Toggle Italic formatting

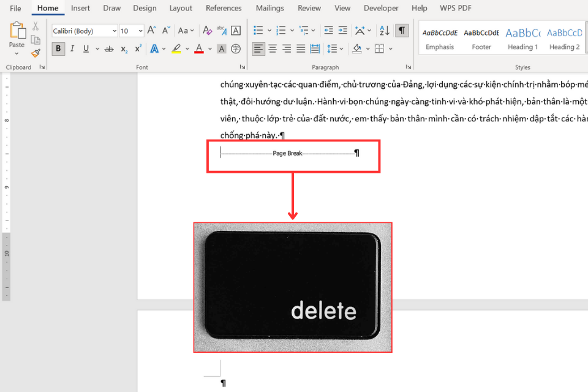coord(72,49)
